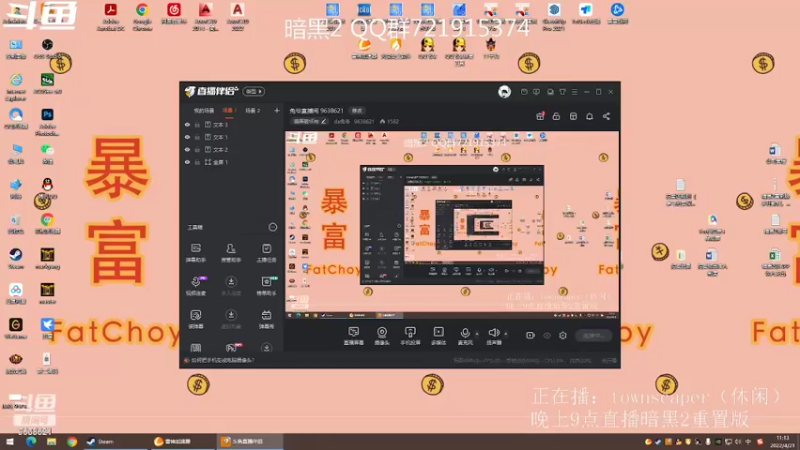Open the store icon in the room toolbar
800x450 pixels.
pyautogui.click(x=573, y=116)
